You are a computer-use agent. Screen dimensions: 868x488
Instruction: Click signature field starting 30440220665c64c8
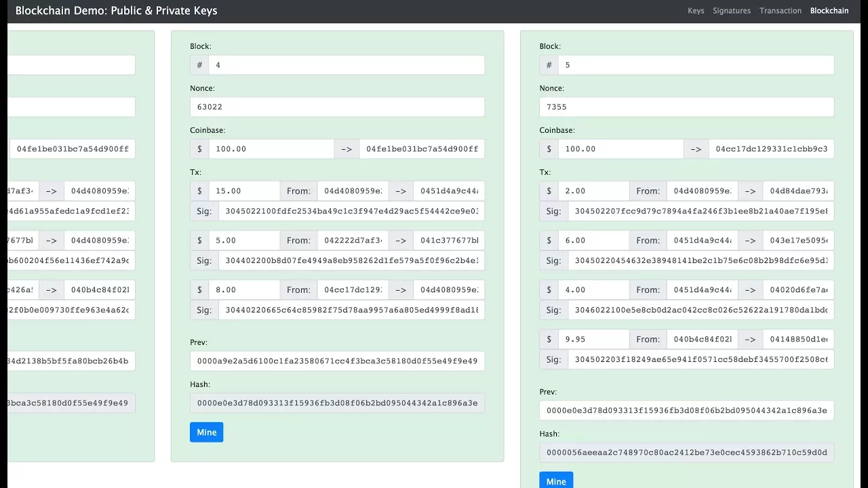(x=351, y=310)
